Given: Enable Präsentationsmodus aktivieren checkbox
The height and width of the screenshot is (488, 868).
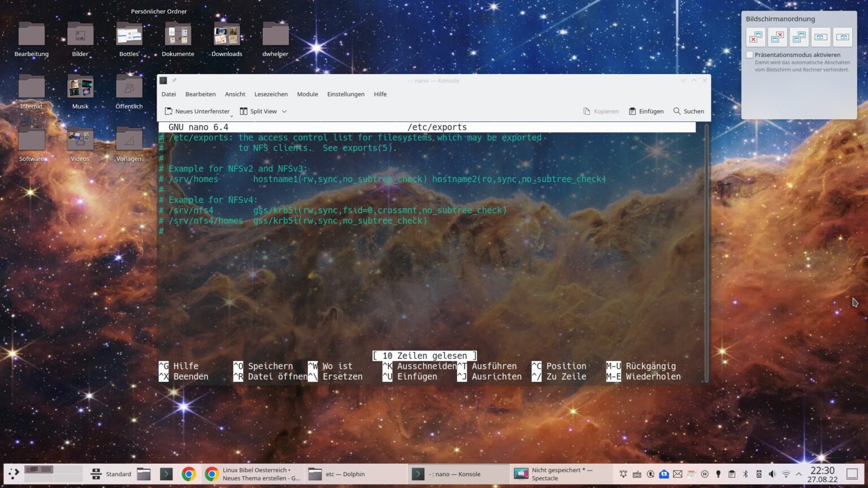Looking at the screenshot, I should click(x=750, y=55).
